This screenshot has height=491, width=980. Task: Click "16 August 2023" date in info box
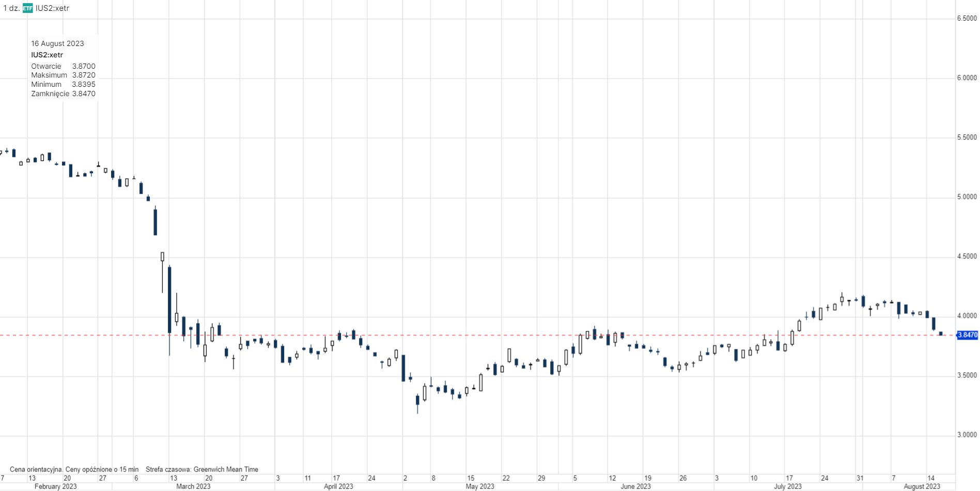(x=57, y=43)
